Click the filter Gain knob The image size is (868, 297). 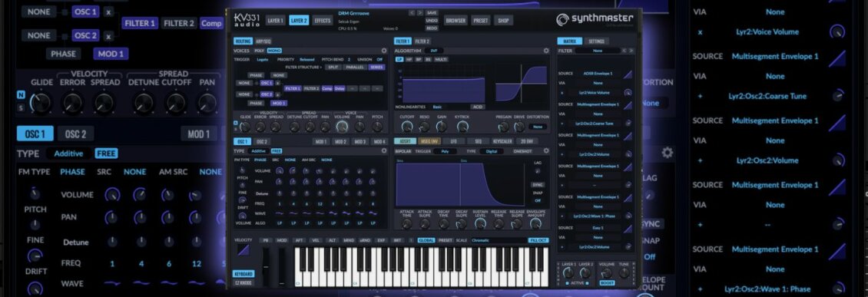[x=442, y=127]
